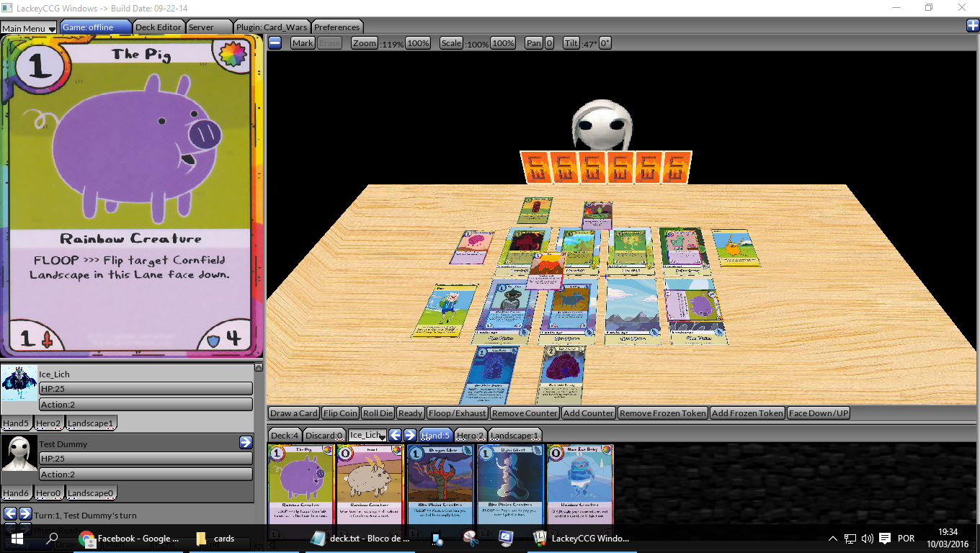Viewport: 980px width, 553px height.
Task: Click the Roll Die button
Action: click(x=378, y=413)
